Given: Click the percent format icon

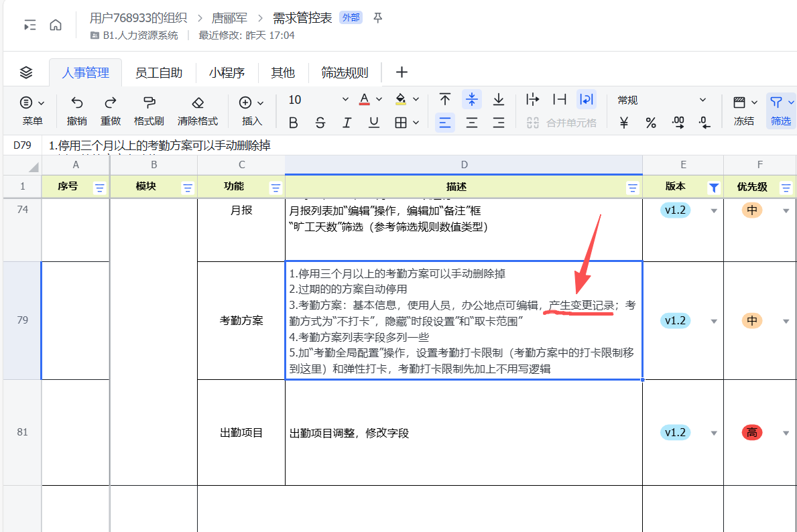Looking at the screenshot, I should 651,123.
